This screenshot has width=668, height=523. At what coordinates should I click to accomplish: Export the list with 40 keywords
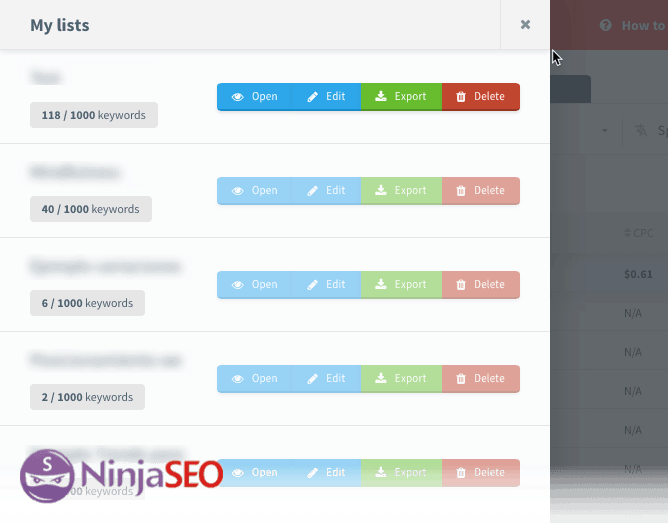coord(401,191)
